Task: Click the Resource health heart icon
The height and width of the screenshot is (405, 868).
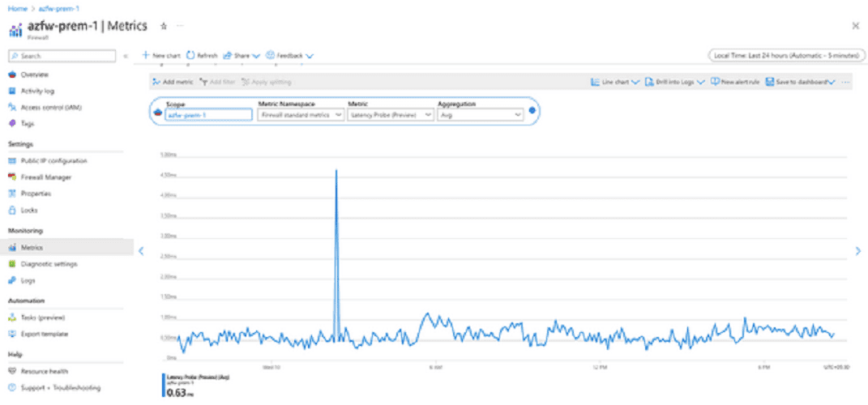Action: [12, 371]
